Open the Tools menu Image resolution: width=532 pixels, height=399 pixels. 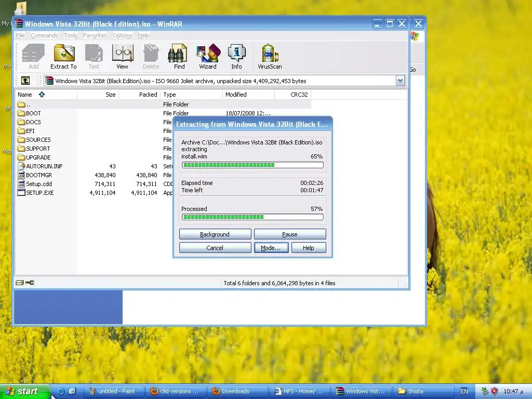tap(71, 35)
